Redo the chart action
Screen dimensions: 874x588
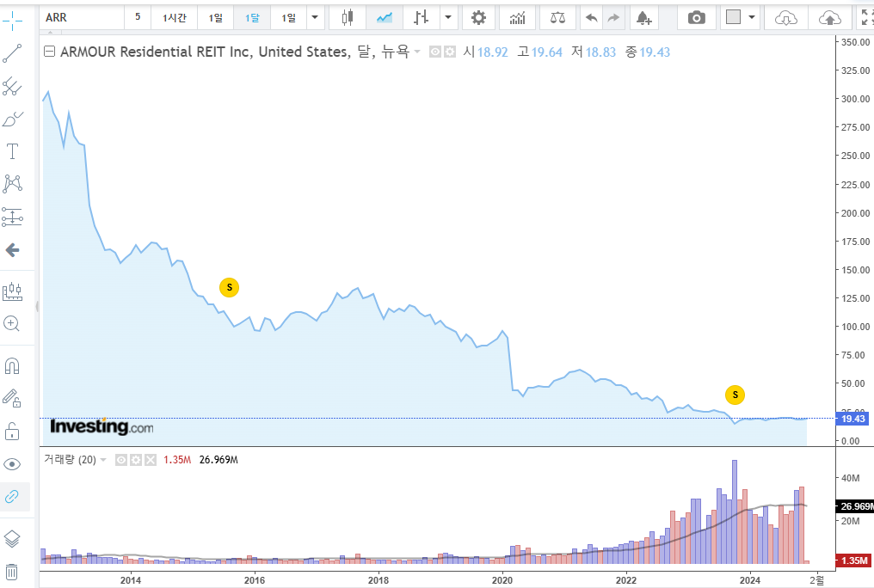tap(613, 18)
